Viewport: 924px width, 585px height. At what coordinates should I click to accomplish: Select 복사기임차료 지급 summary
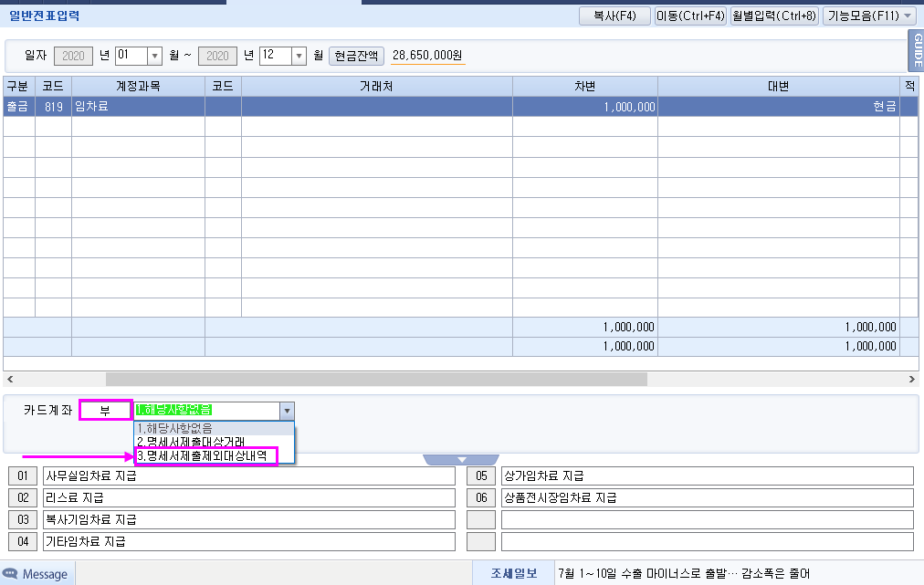click(248, 519)
